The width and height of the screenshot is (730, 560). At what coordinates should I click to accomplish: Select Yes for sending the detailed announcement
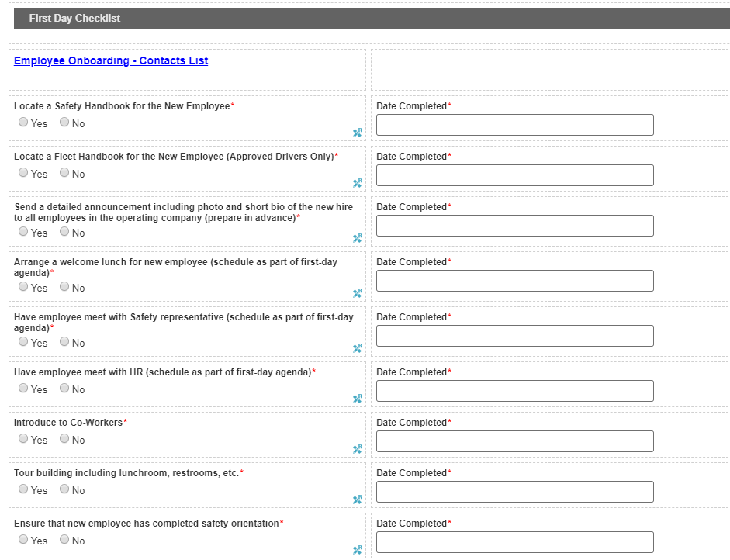click(23, 232)
